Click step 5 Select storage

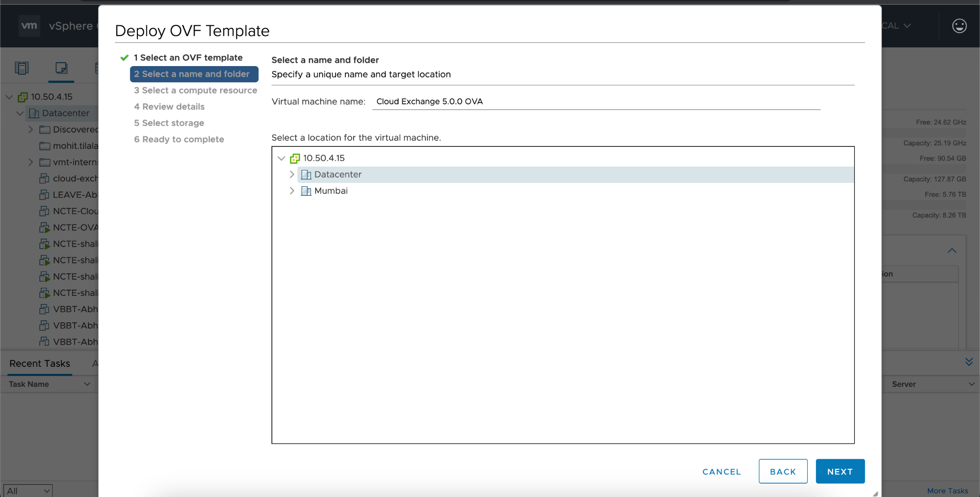[169, 123]
